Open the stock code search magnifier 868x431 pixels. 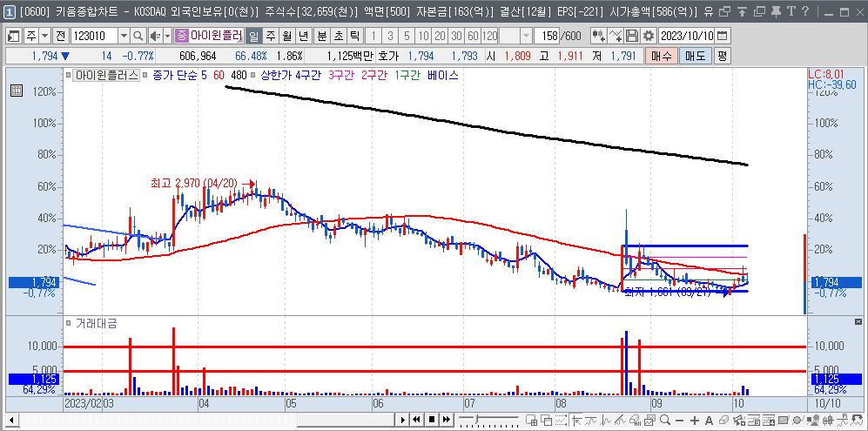[138, 36]
